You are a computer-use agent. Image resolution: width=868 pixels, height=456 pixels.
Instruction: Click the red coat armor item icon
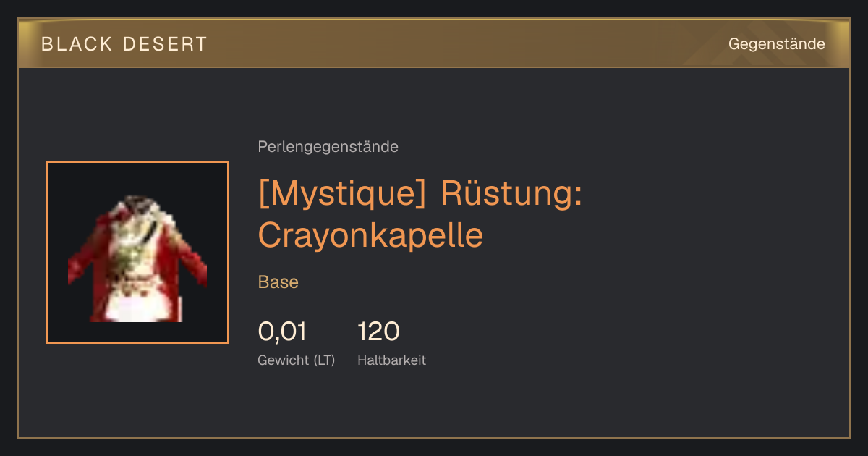pyautogui.click(x=137, y=258)
